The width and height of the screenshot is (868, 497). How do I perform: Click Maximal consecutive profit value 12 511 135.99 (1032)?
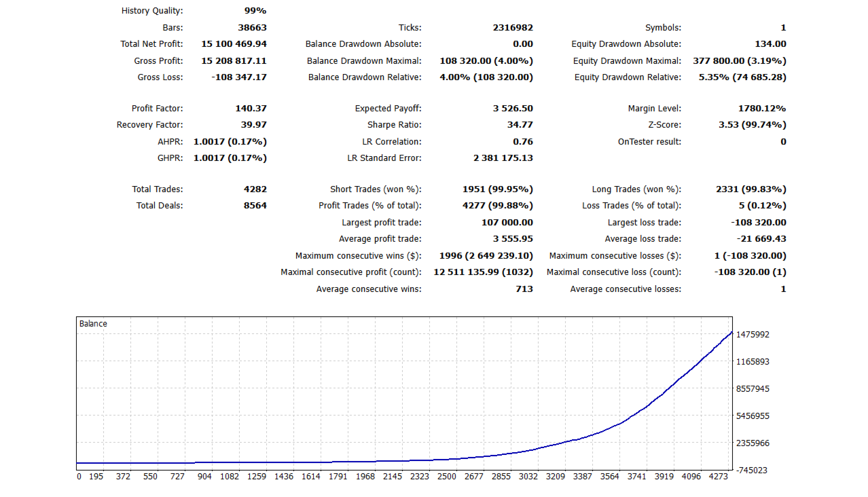tap(484, 272)
